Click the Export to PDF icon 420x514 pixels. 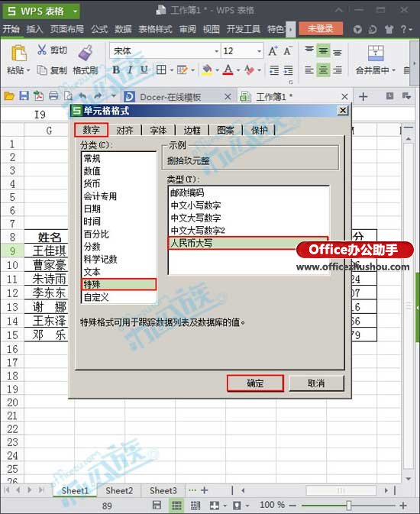tap(38, 96)
